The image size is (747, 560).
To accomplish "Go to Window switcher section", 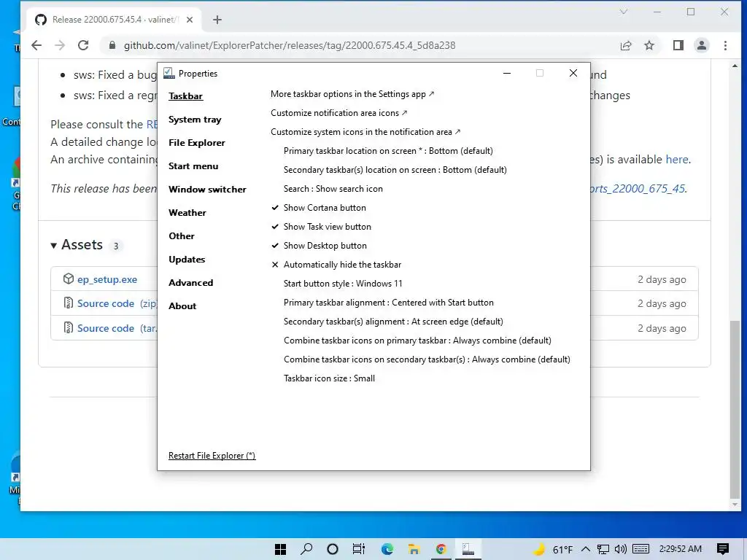I will coord(207,190).
